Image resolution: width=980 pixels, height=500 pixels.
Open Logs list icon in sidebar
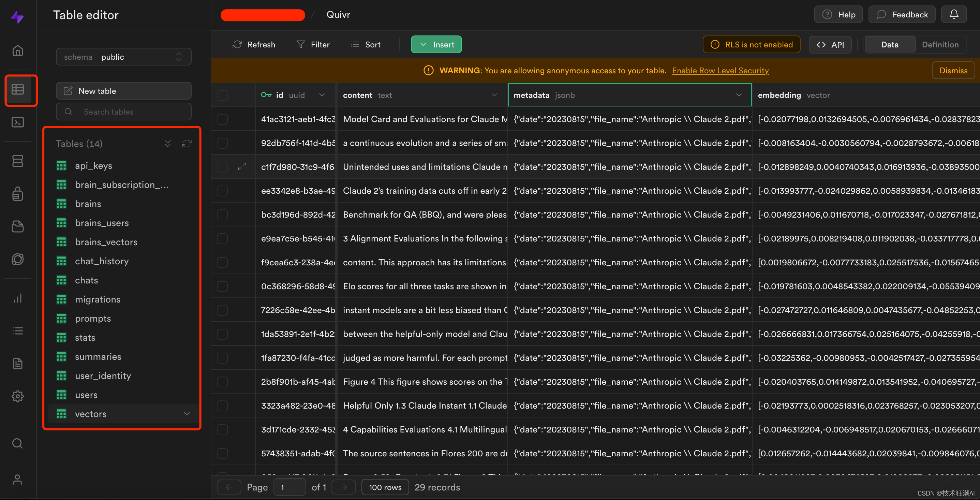17,331
